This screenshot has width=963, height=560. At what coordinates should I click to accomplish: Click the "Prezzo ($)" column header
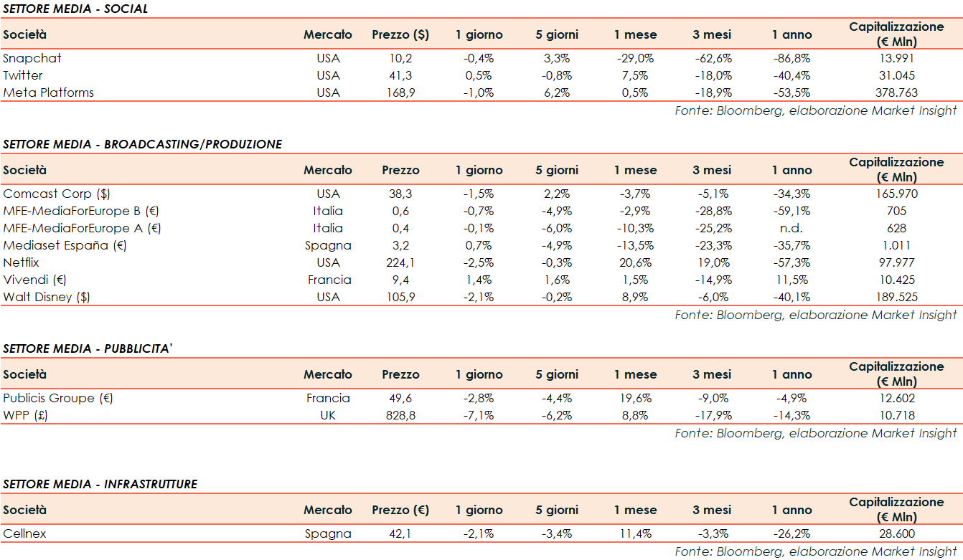click(400, 34)
